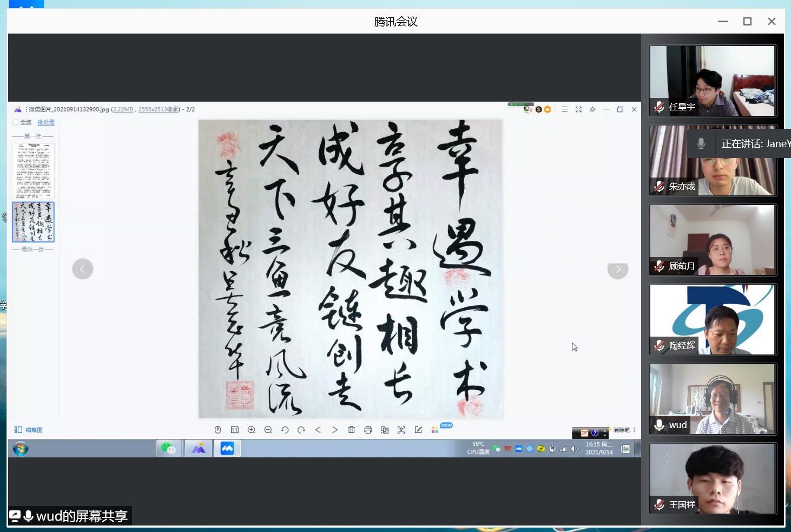Toggle the 缩略图 thumbnail panel
The height and width of the screenshot is (532, 791).
[x=28, y=430]
